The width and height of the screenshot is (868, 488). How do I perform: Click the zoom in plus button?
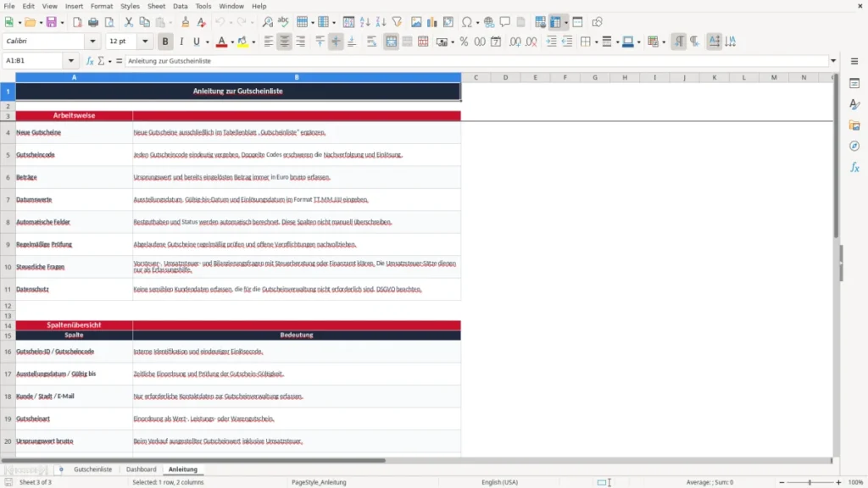point(838,482)
